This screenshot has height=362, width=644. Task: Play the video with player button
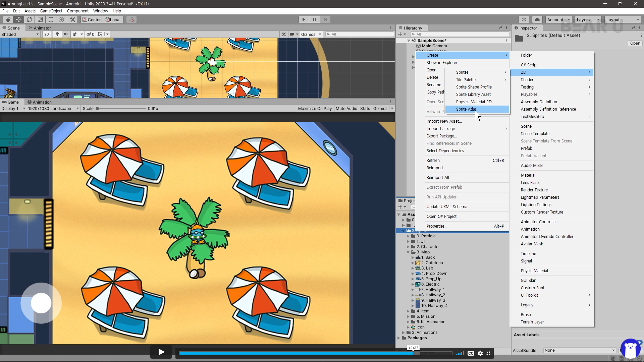(x=161, y=352)
